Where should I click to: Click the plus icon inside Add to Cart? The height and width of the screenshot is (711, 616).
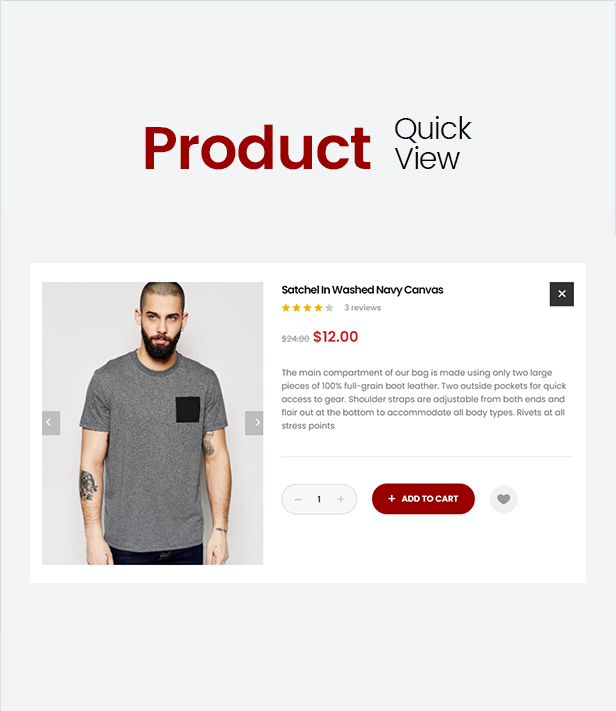point(392,498)
